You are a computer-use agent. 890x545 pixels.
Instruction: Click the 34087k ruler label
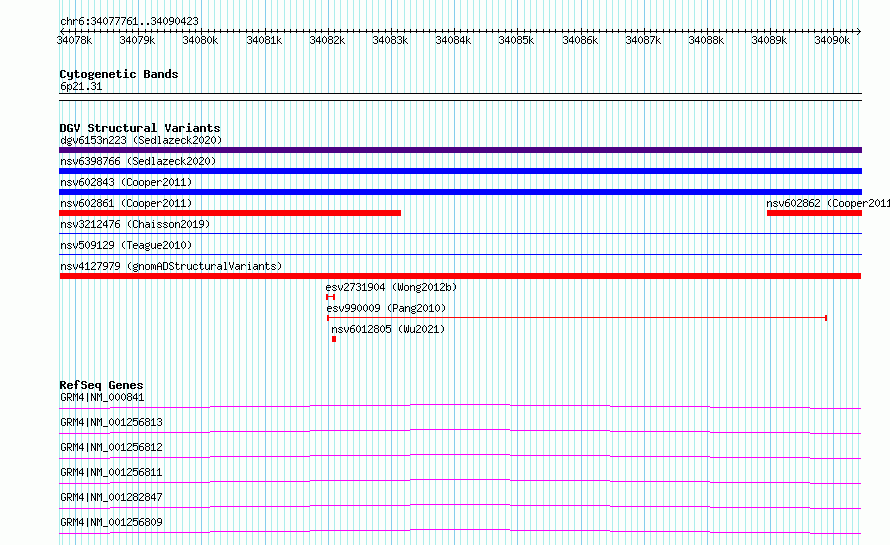(643, 40)
